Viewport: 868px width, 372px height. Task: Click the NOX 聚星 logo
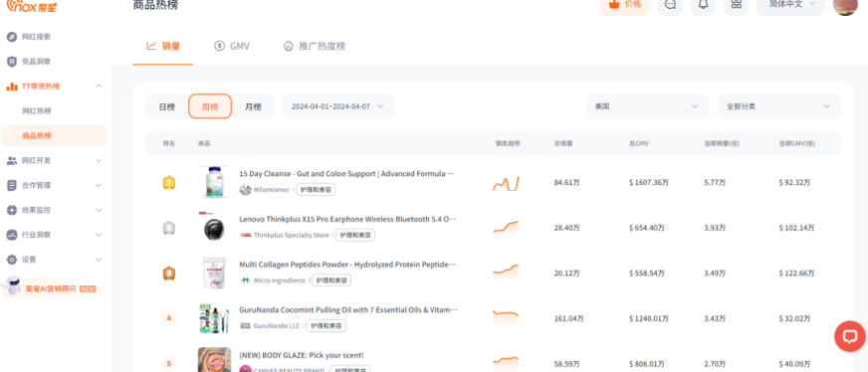[x=32, y=6]
